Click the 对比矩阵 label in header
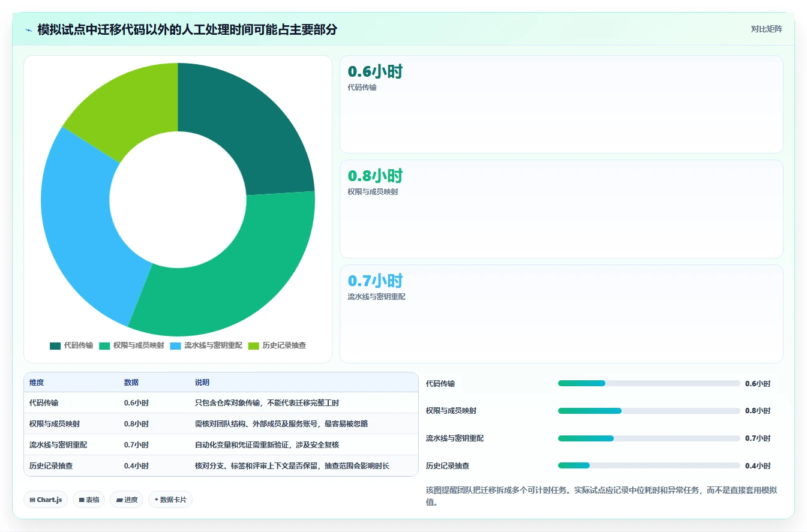Viewport: 807px width, 532px height. (766, 29)
